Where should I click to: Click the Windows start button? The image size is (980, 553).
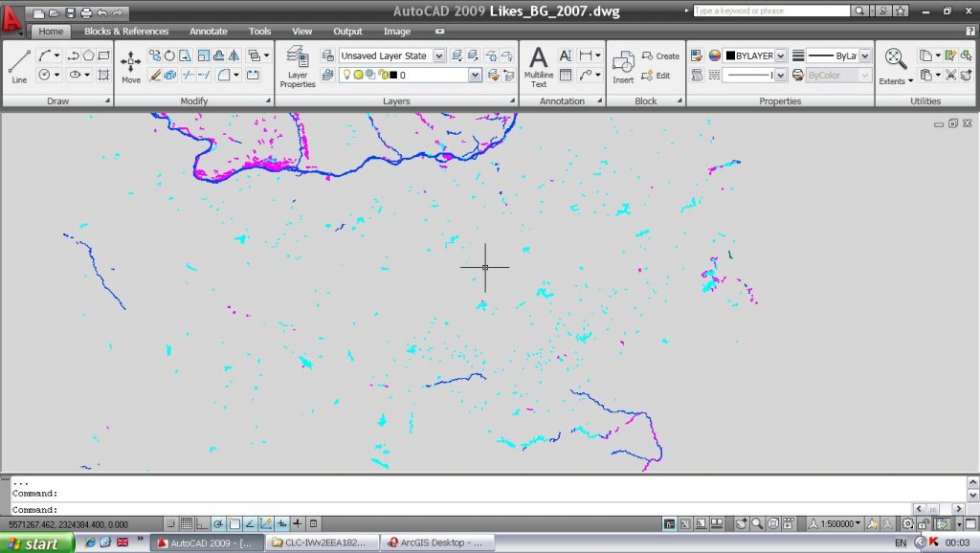[37, 543]
